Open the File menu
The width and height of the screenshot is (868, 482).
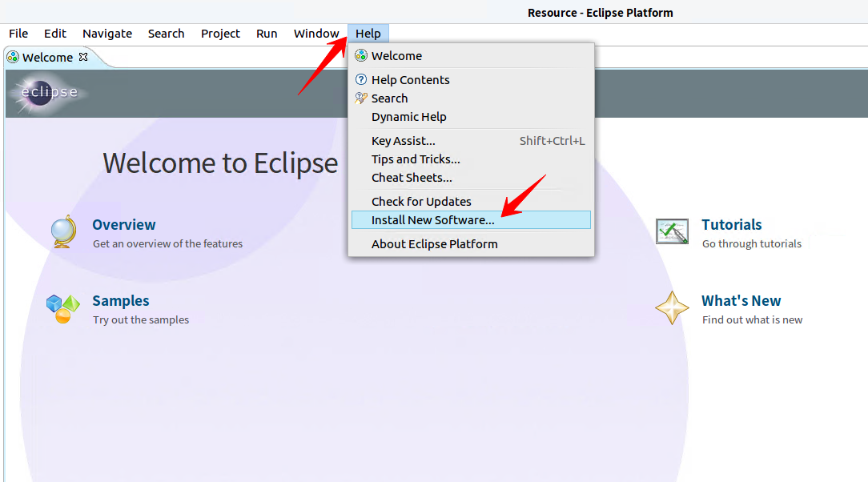pyautogui.click(x=18, y=33)
